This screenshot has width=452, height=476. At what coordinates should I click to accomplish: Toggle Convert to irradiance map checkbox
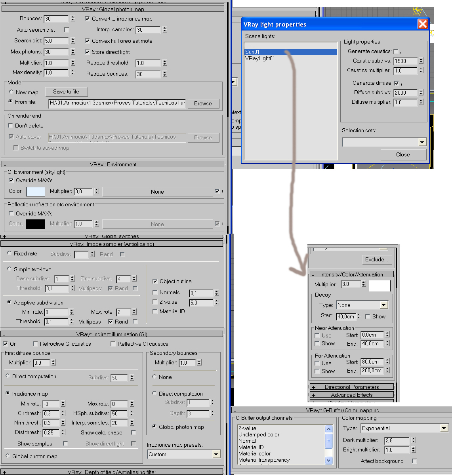pos(87,19)
